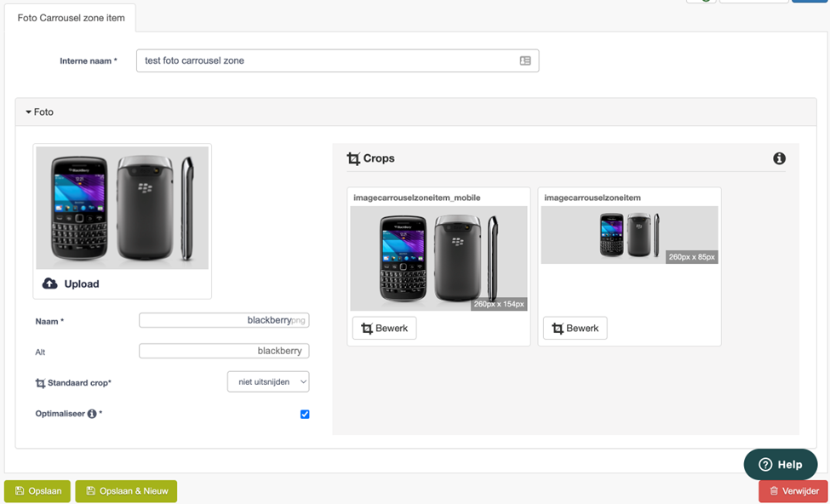Click the crop icon beside Standaard crop

(40, 383)
